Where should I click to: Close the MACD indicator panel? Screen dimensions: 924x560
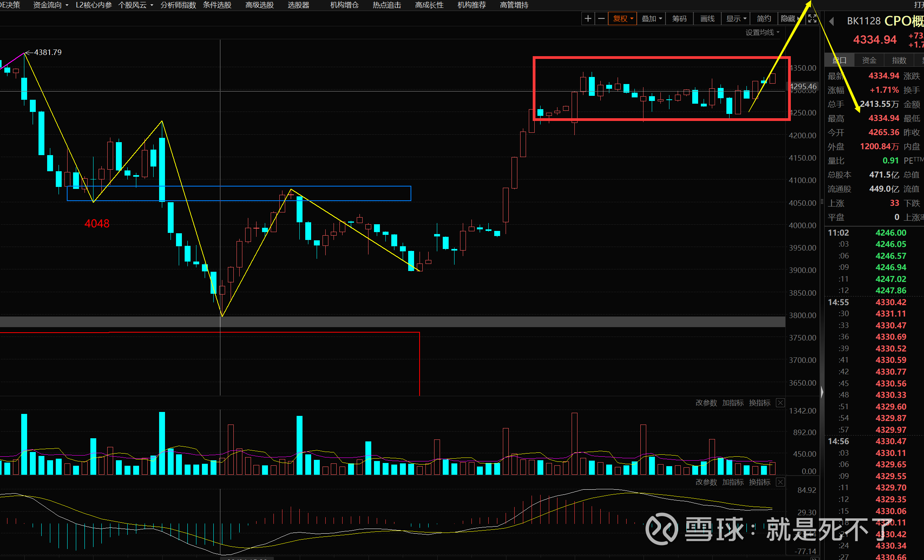pyautogui.click(x=781, y=482)
